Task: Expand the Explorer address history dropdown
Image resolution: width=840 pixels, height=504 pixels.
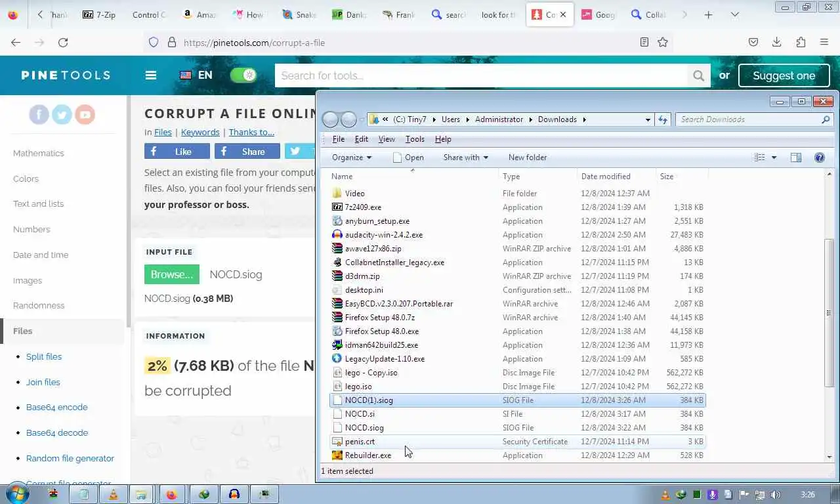Action: 648,119
